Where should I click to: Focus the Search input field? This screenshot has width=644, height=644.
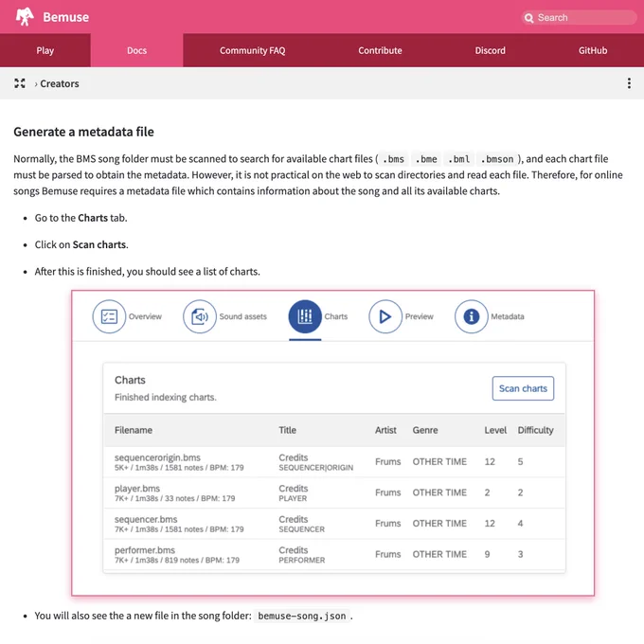pyautogui.click(x=579, y=18)
